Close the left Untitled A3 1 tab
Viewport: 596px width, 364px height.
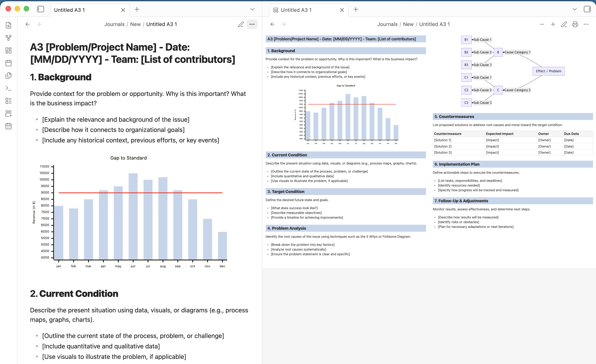pyautogui.click(x=123, y=10)
